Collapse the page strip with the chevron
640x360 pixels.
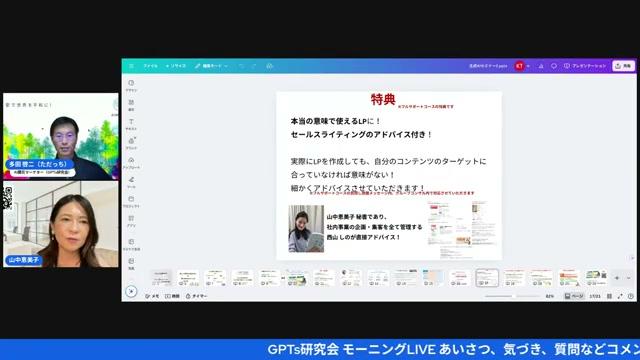(629, 278)
